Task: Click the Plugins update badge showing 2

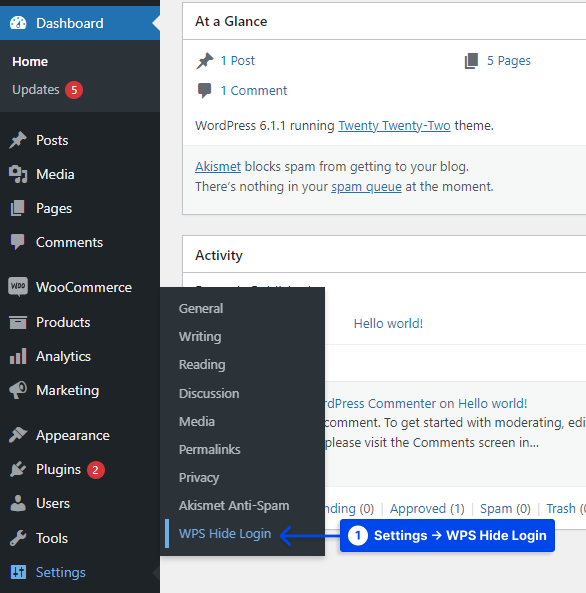Action: 96,470
